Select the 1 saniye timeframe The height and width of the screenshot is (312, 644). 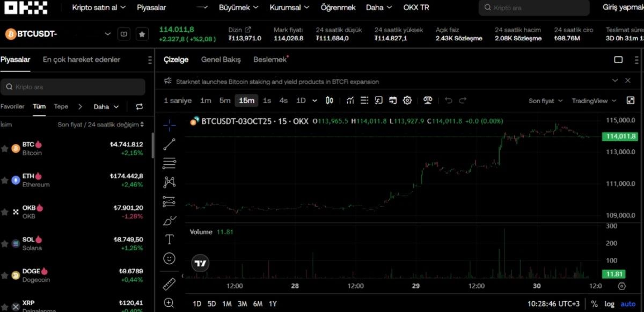click(178, 100)
